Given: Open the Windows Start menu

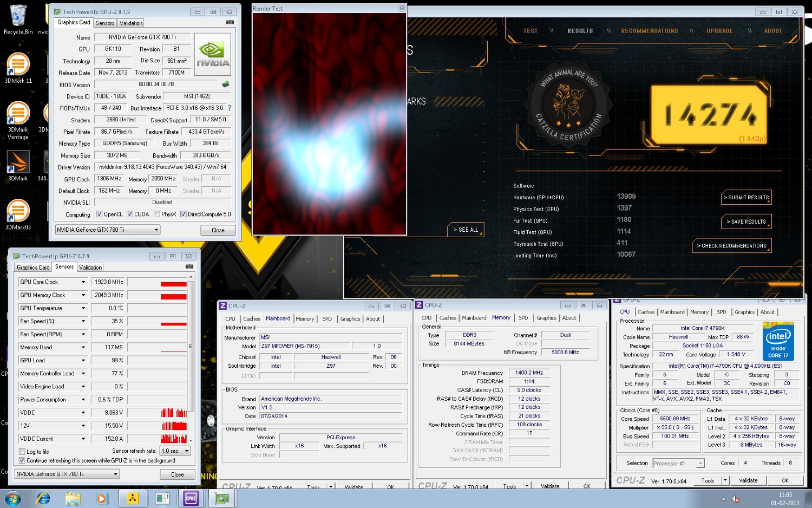Looking at the screenshot, I should tap(12, 498).
